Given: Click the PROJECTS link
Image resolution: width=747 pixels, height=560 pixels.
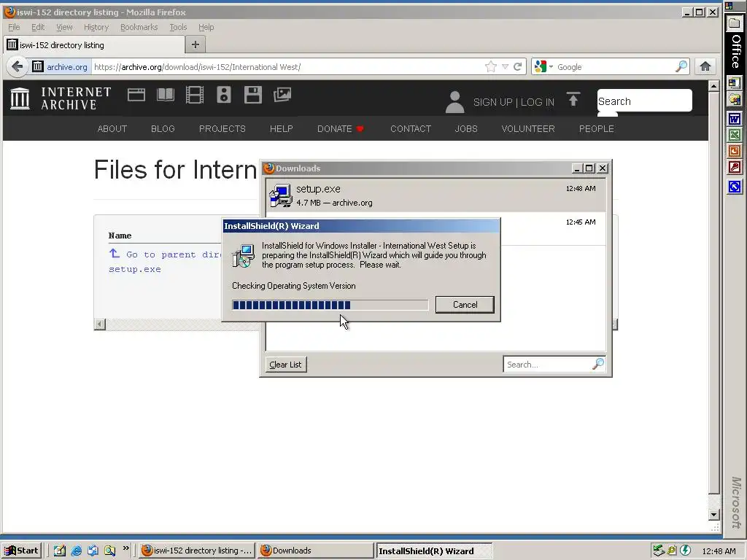Looking at the screenshot, I should 222,128.
